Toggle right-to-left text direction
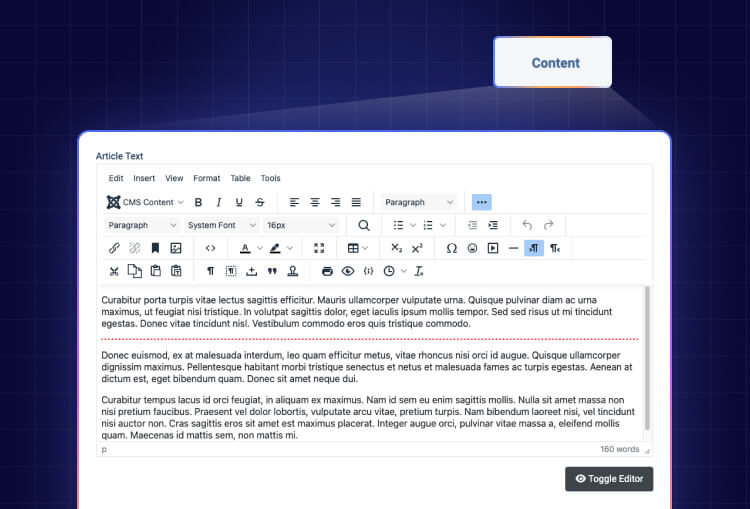 point(555,248)
